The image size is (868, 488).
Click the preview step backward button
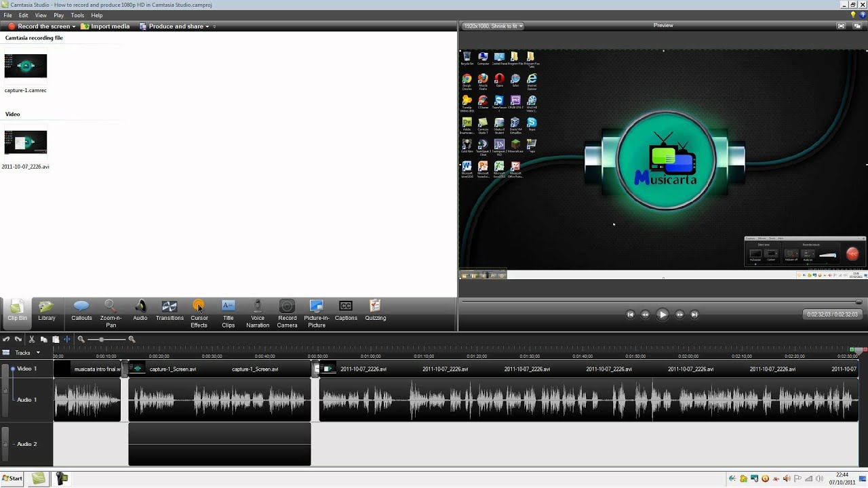(645, 314)
